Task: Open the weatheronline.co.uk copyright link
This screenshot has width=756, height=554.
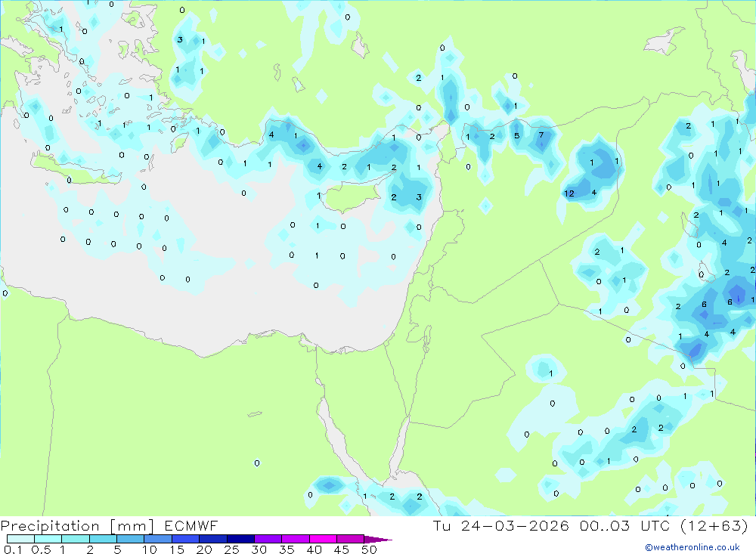Action: coord(692,547)
